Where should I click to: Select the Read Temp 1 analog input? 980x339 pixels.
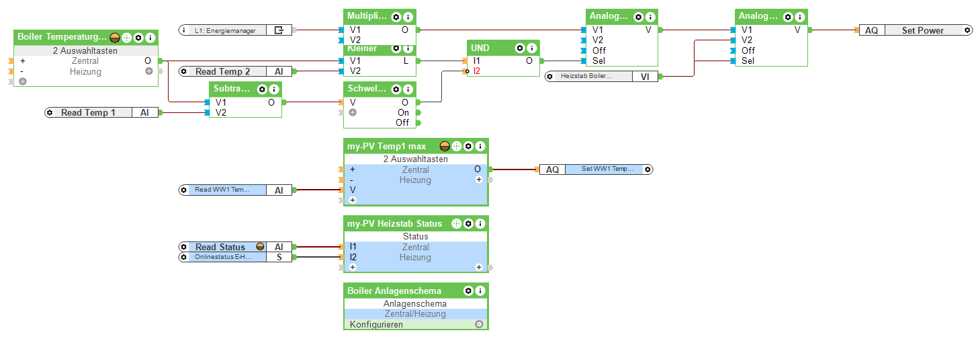tap(101, 112)
